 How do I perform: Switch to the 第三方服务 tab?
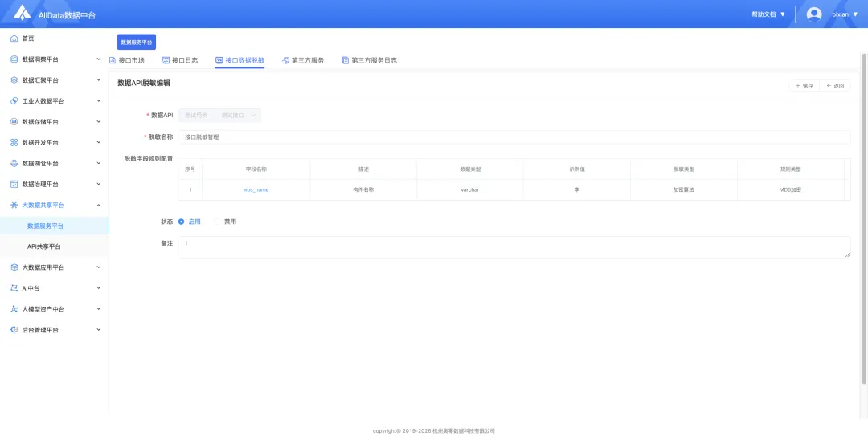[x=303, y=60]
